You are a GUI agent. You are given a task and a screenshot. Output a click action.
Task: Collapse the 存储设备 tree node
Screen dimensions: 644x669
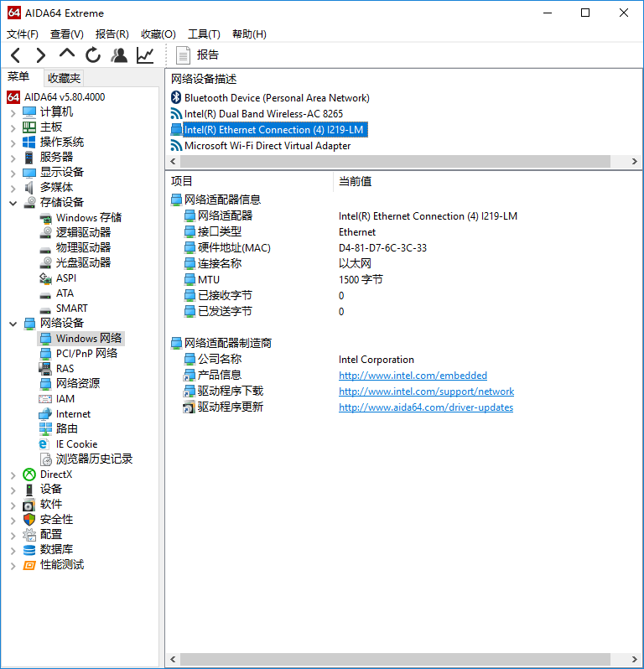(13, 203)
